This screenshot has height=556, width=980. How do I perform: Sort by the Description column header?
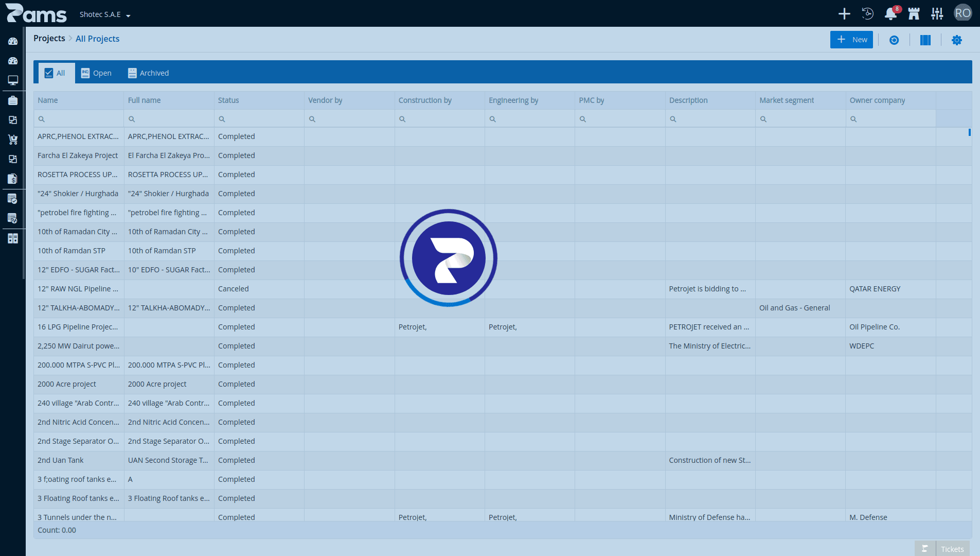coord(710,100)
